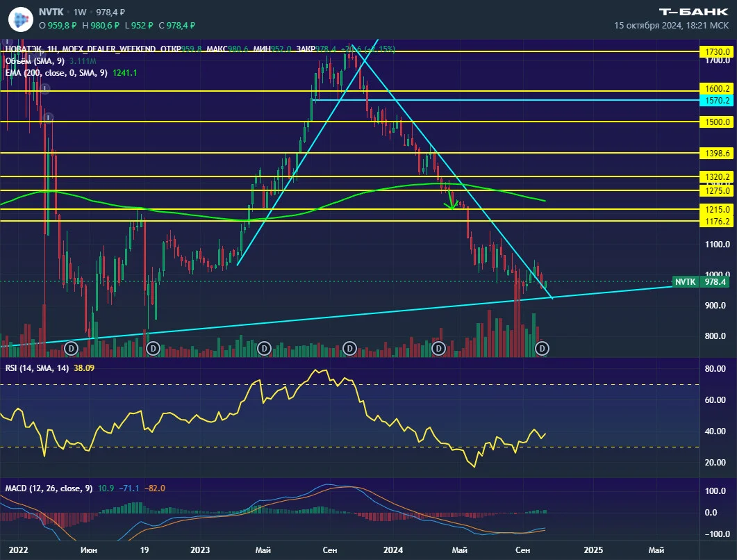Click the event marker just above the 1500.0 line
Screen dimensions: 737x560
[48, 117]
